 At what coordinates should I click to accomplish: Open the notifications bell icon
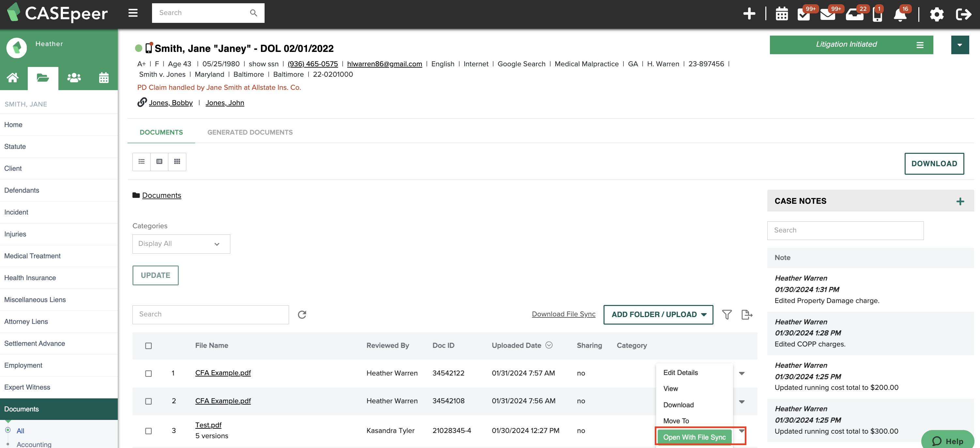(900, 14)
